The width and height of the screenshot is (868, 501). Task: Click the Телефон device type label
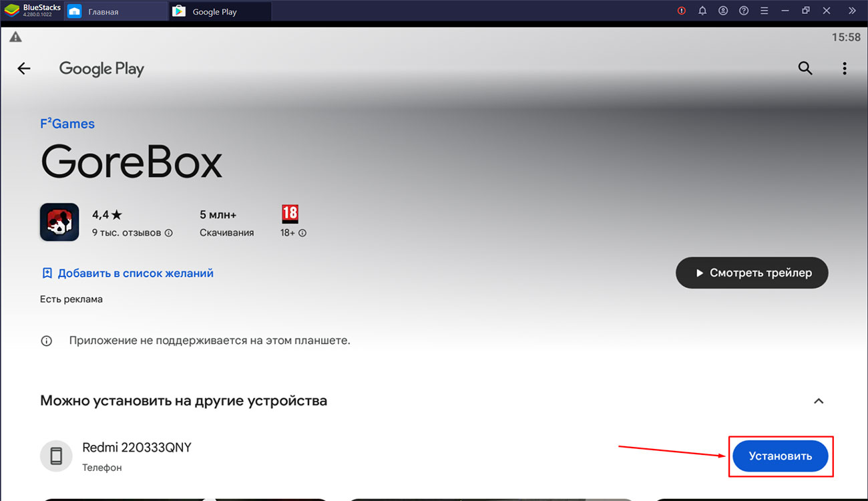point(102,468)
